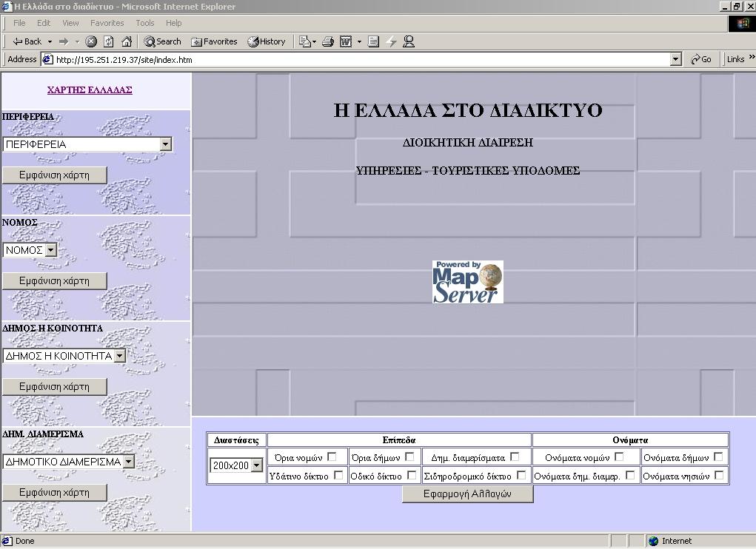This screenshot has height=549, width=756.
Task: Open the Tools menu
Action: point(144,23)
